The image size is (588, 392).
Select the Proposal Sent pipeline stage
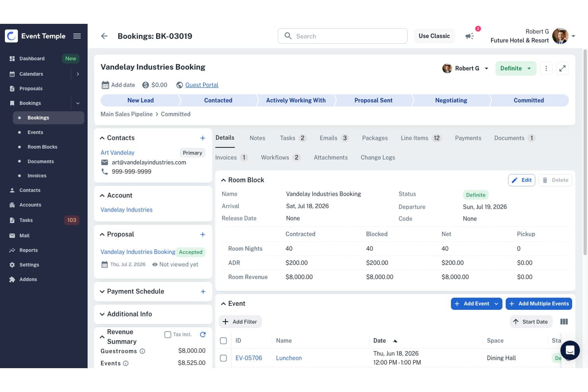(x=373, y=100)
